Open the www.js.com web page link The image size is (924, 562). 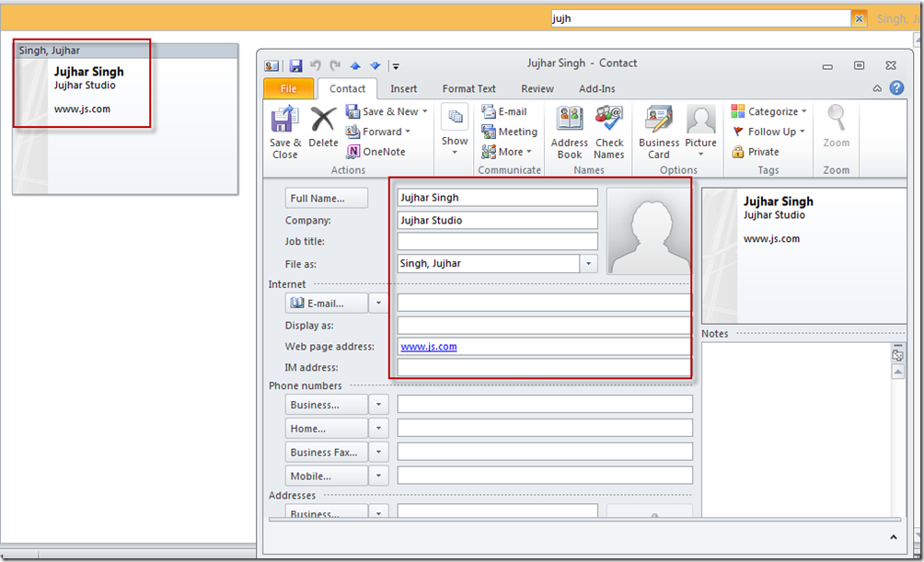(x=429, y=347)
